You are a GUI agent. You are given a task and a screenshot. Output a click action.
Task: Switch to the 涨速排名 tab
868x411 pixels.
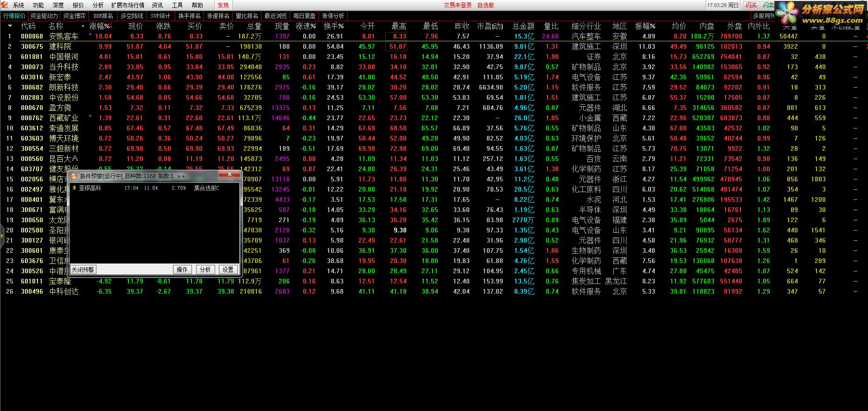218,16
